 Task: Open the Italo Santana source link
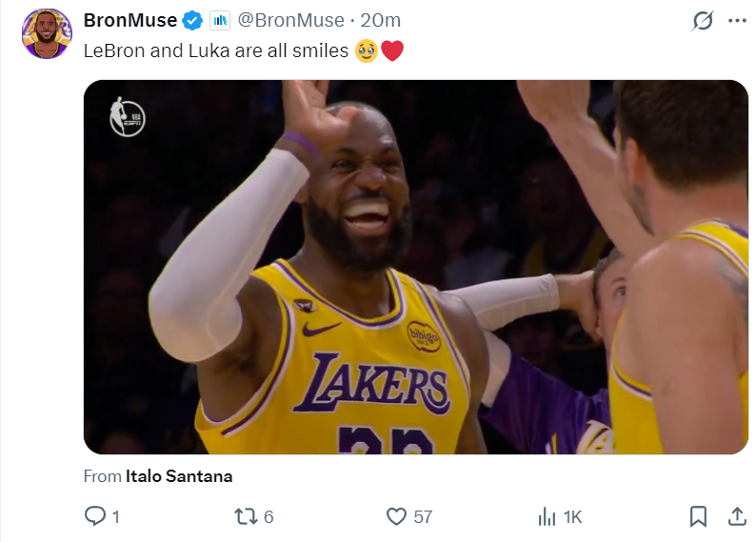[x=179, y=476]
